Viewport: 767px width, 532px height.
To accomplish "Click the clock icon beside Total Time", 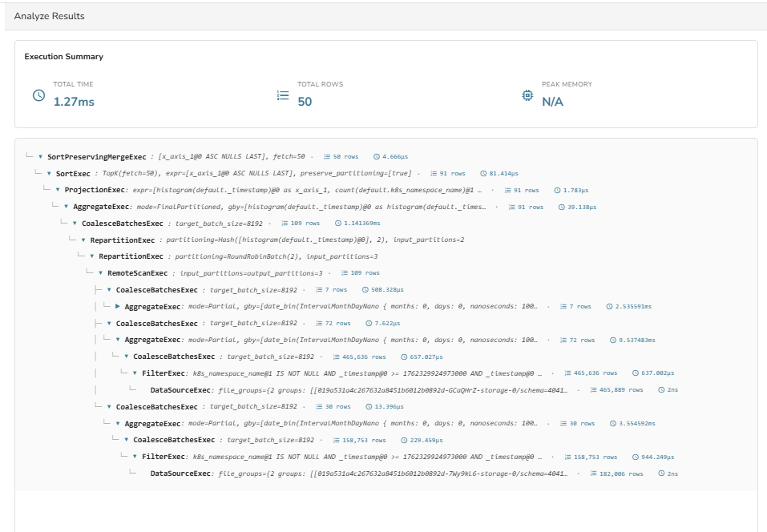I will coord(38,95).
